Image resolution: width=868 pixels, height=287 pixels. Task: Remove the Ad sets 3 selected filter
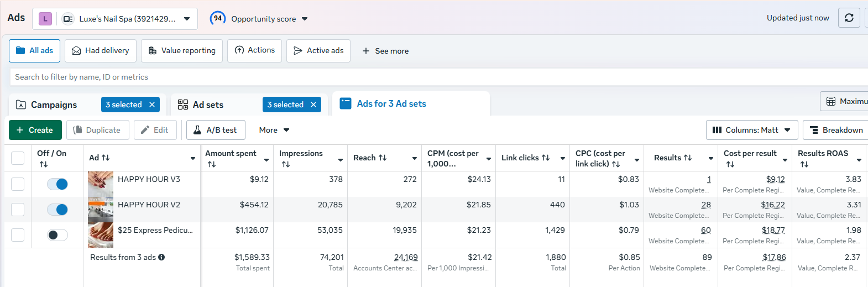[x=313, y=105]
